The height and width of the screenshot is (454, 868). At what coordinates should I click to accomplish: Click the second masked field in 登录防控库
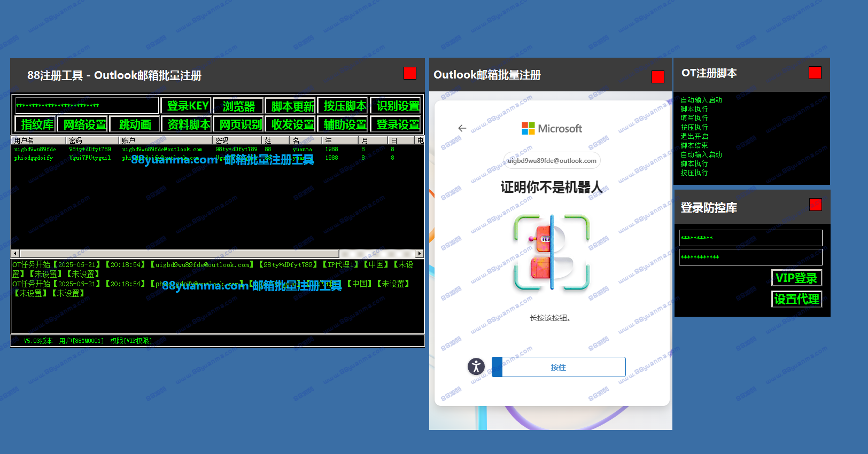(750, 257)
